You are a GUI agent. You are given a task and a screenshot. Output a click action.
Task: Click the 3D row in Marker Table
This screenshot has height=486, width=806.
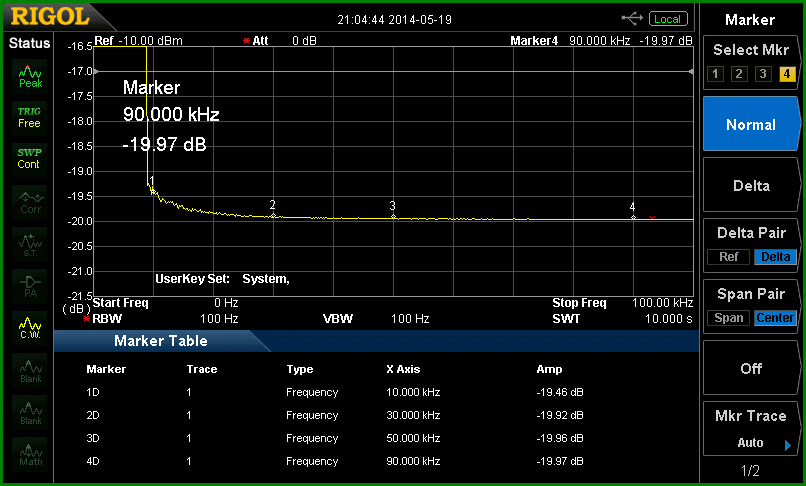(335, 438)
